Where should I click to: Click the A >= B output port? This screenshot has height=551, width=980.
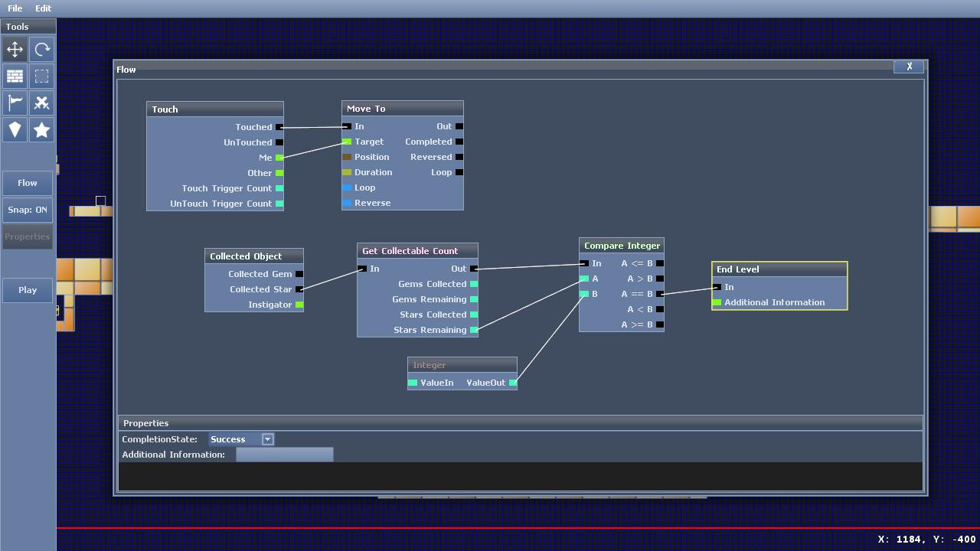point(660,324)
